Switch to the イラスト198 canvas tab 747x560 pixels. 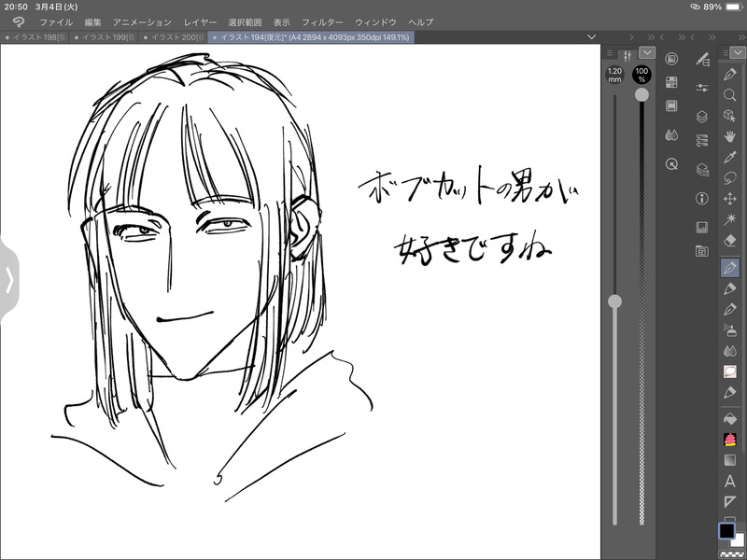[35, 37]
